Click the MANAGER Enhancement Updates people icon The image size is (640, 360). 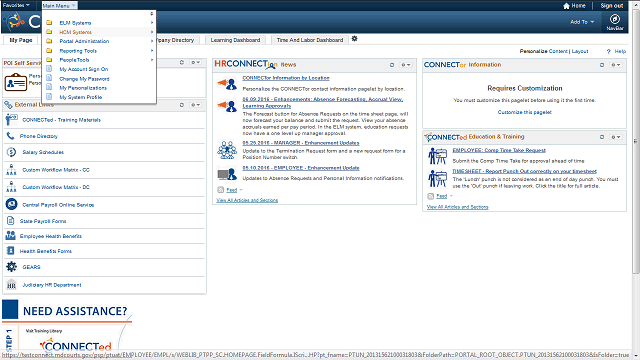click(227, 150)
